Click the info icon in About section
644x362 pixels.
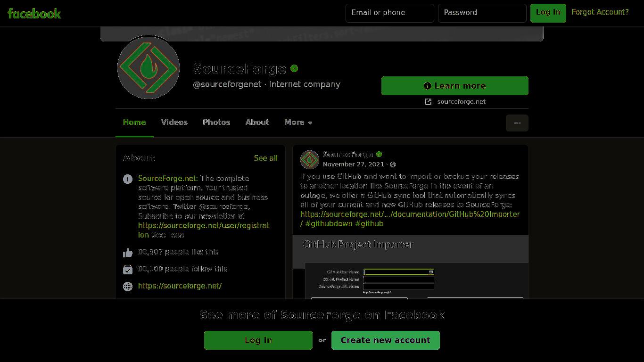pos(128,179)
